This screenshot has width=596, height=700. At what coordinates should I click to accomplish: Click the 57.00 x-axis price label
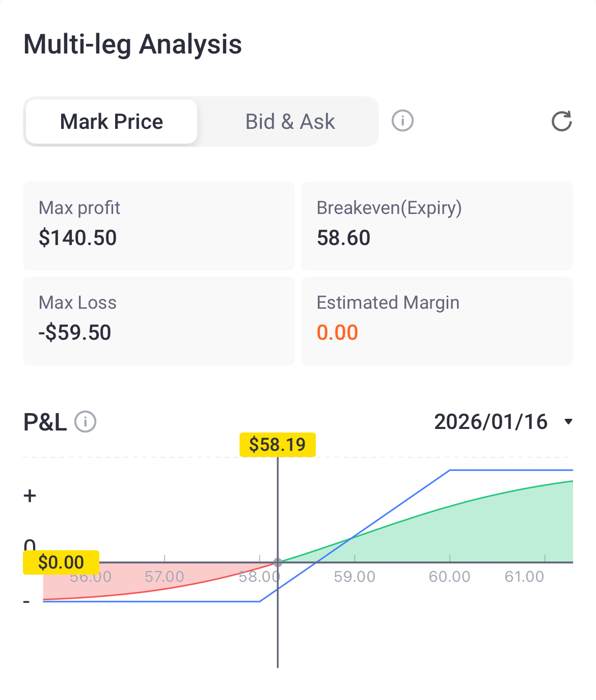(x=164, y=577)
